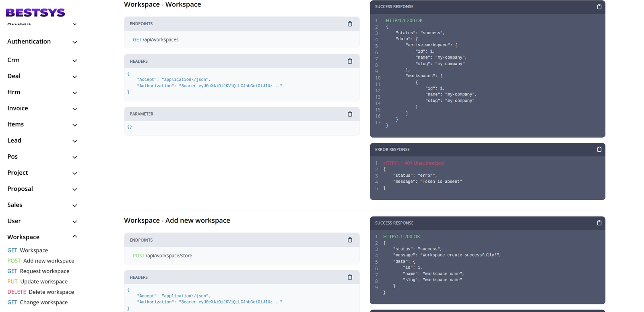Copy the GET /api/workspaces endpoint
The width and height of the screenshot is (644, 312).
(350, 24)
